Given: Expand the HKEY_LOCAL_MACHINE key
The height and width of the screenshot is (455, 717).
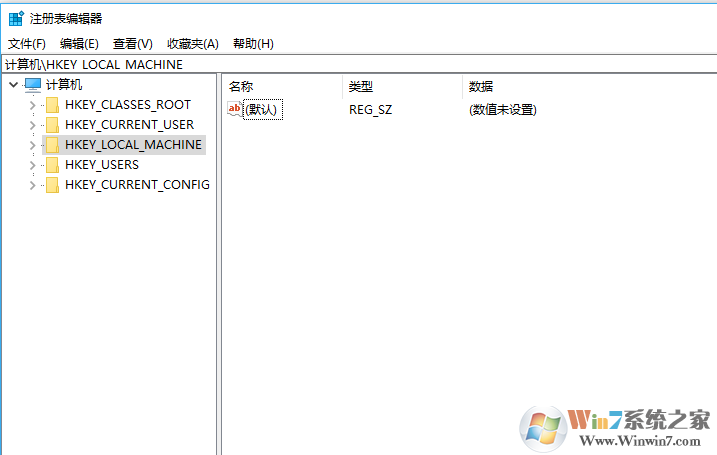Looking at the screenshot, I should coord(32,145).
